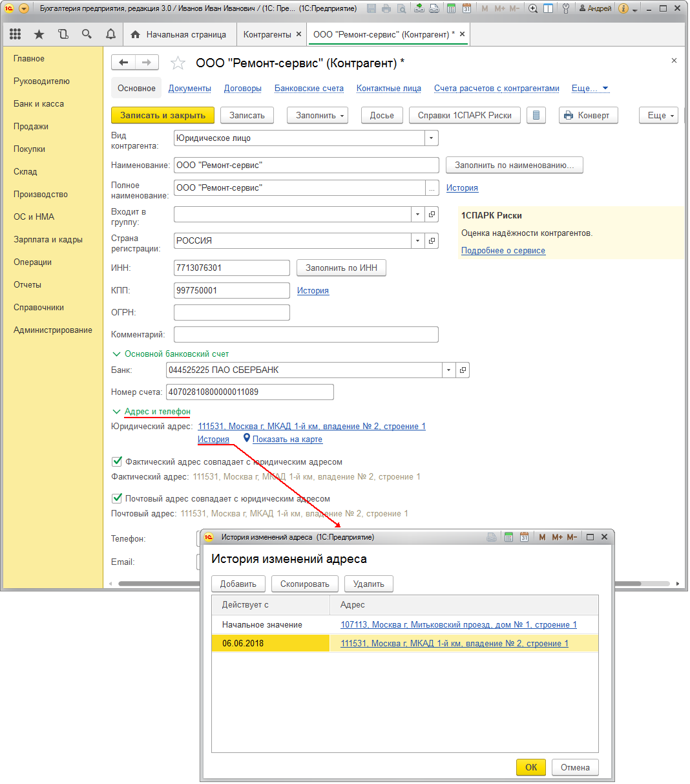
Task: Open calculator in address history dialog
Action: (x=508, y=537)
